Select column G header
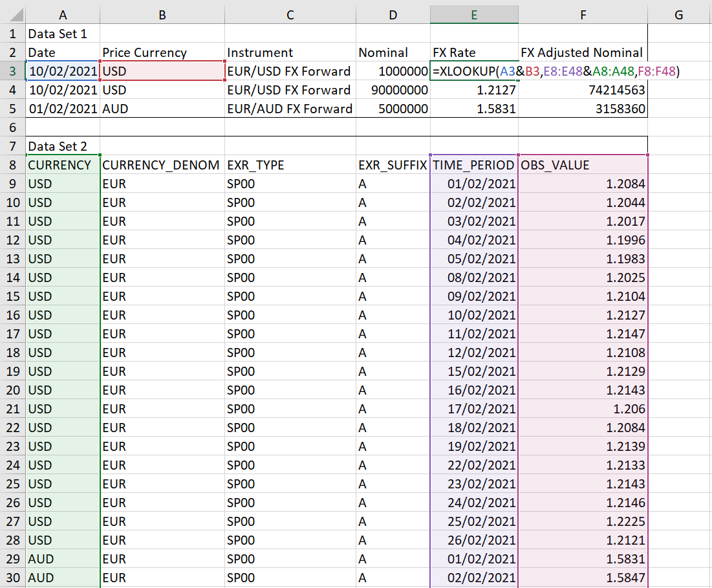This screenshot has height=588, width=712. pos(678,14)
